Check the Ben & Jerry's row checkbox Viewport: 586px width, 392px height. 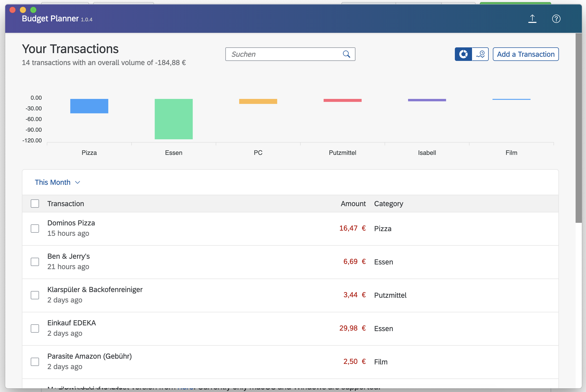(x=35, y=262)
